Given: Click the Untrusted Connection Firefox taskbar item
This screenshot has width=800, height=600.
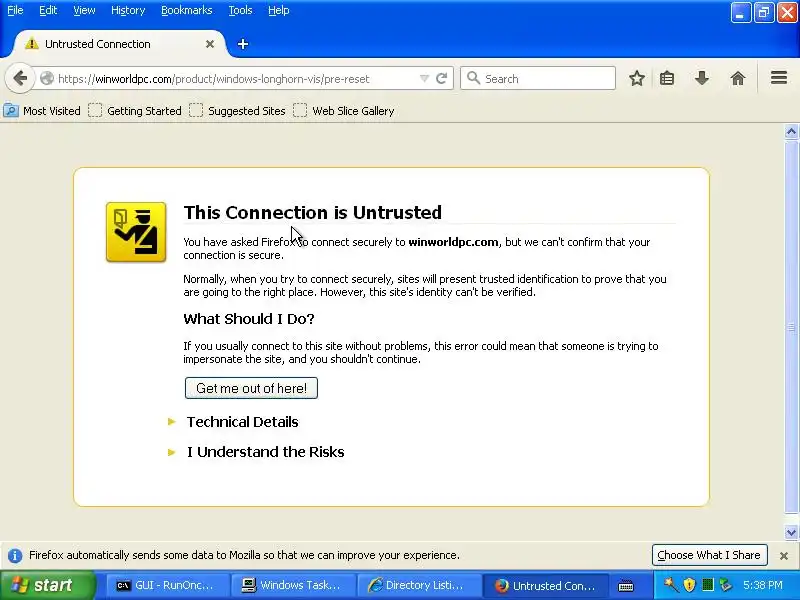Looking at the screenshot, I should coord(545,585).
